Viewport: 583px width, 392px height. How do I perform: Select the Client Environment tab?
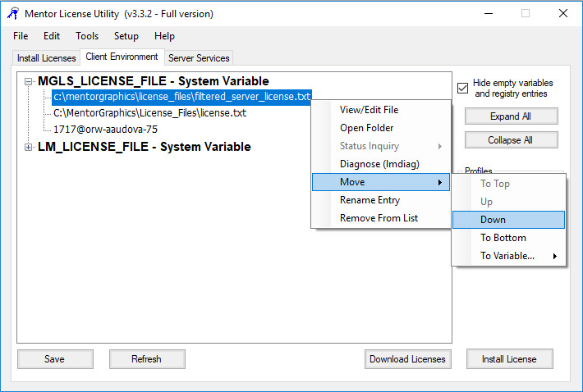click(122, 57)
